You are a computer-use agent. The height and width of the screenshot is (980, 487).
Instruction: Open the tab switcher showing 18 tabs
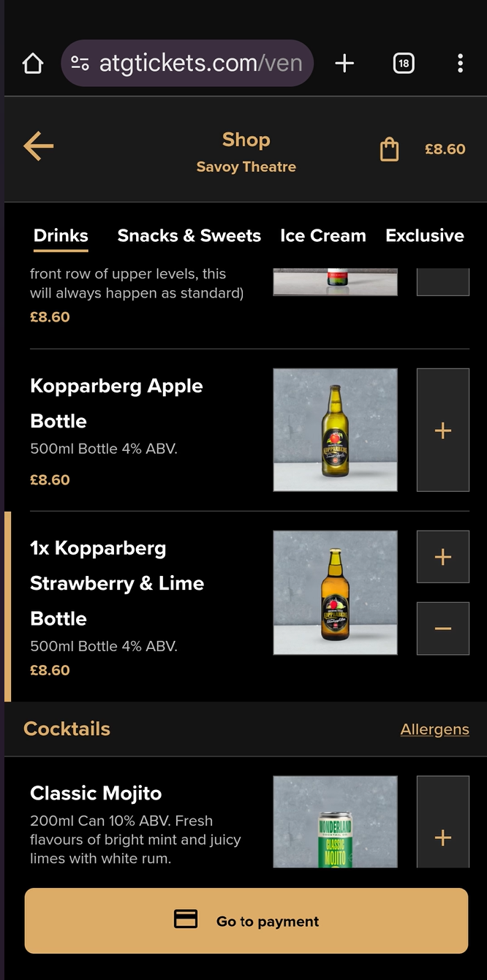click(404, 64)
